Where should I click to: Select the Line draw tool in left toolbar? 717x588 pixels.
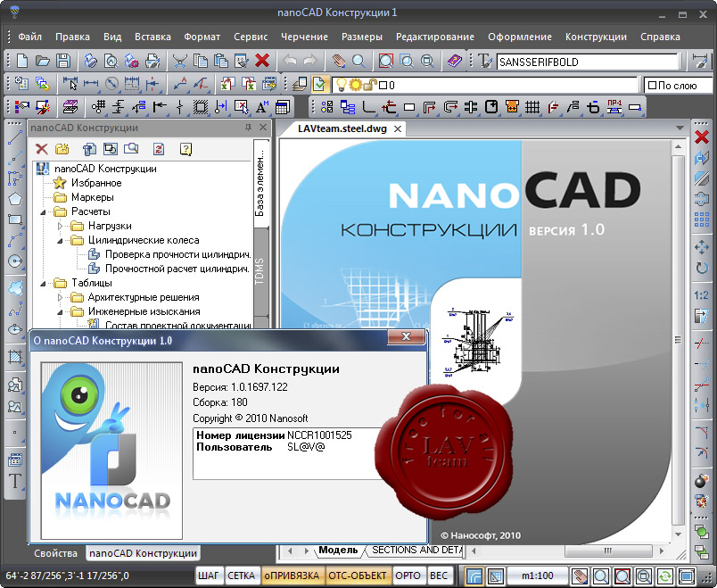point(14,137)
